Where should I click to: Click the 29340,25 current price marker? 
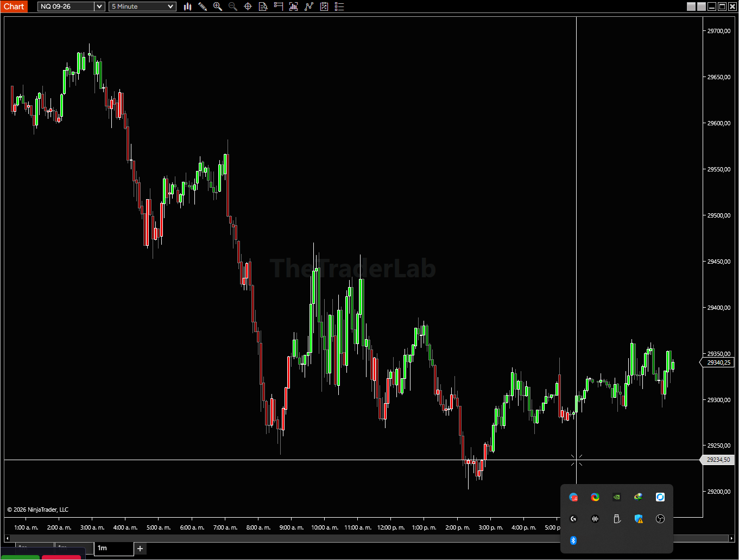(718, 362)
